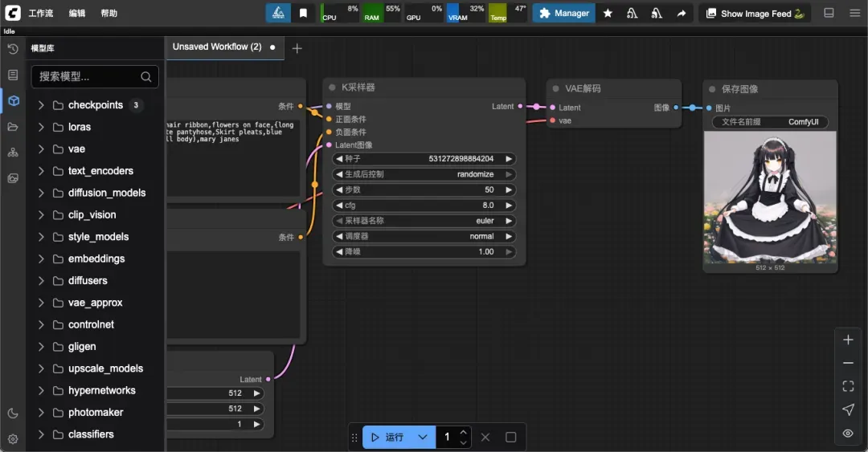The image size is (868, 452).
Task: Select the hypernetworks folder row
Action: pos(95,391)
